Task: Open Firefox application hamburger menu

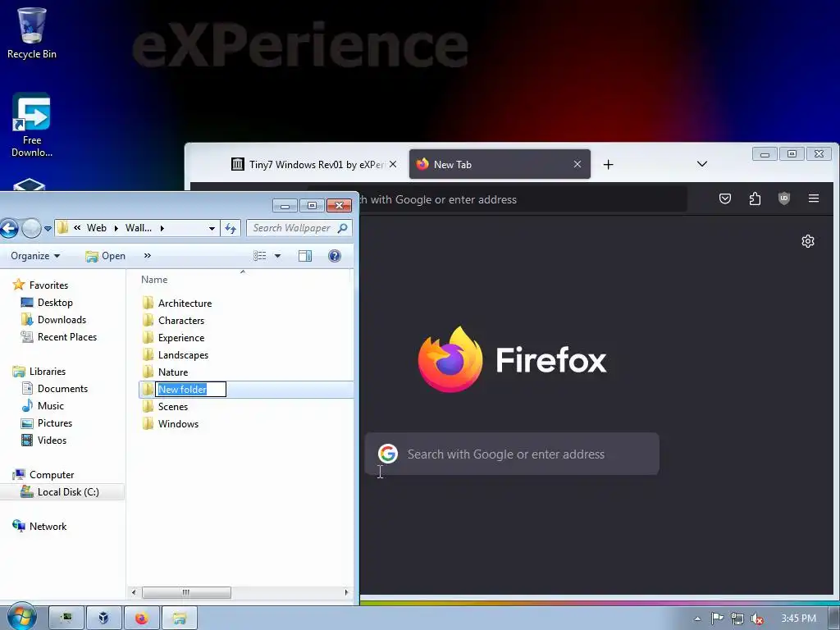Action: pos(813,199)
